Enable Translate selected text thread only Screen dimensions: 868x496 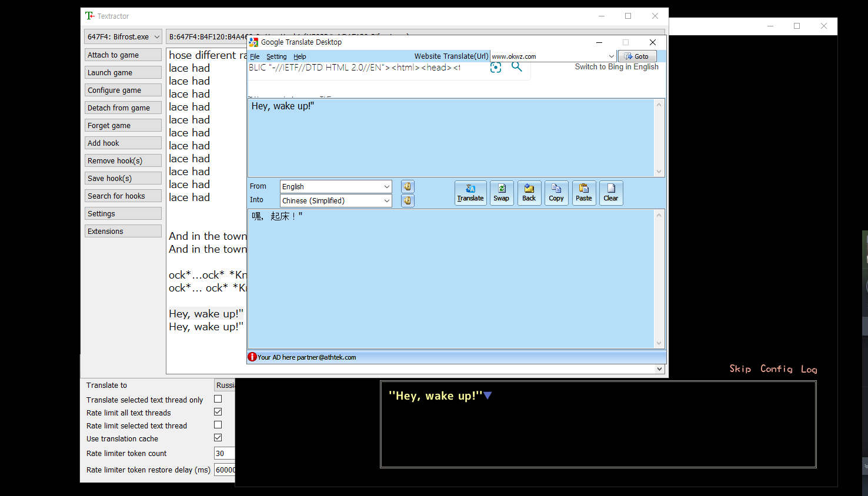tap(218, 399)
